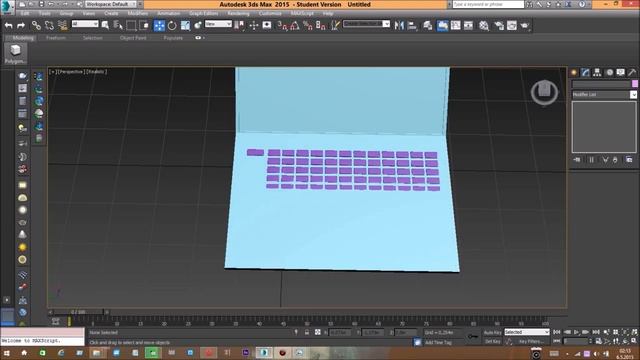This screenshot has height=360, width=640.
Task: Open the Utilities command panel tab
Action: pyautogui.click(x=632, y=72)
